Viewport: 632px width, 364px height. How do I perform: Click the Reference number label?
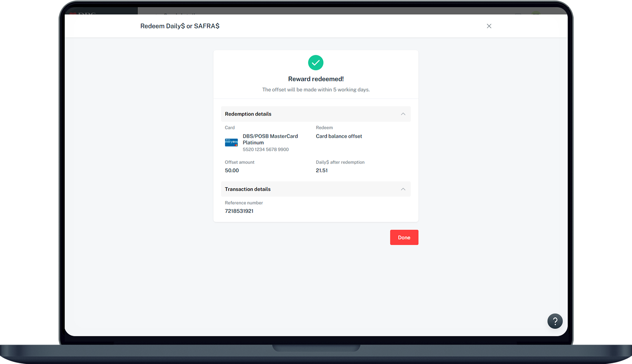pyautogui.click(x=244, y=203)
